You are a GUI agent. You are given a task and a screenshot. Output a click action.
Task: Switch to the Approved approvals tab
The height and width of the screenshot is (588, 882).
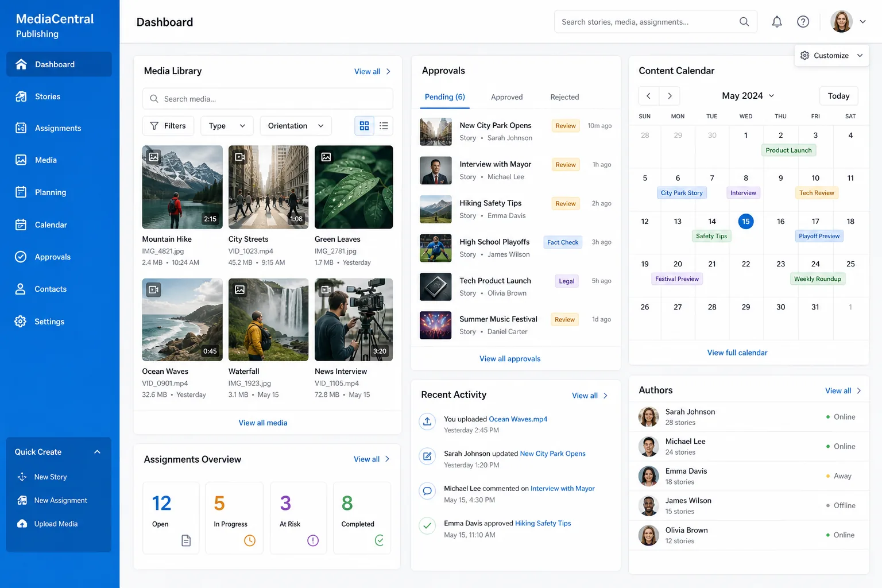click(x=506, y=97)
